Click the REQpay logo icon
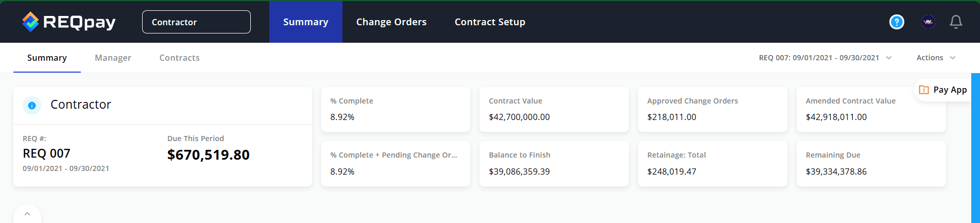 (x=30, y=22)
